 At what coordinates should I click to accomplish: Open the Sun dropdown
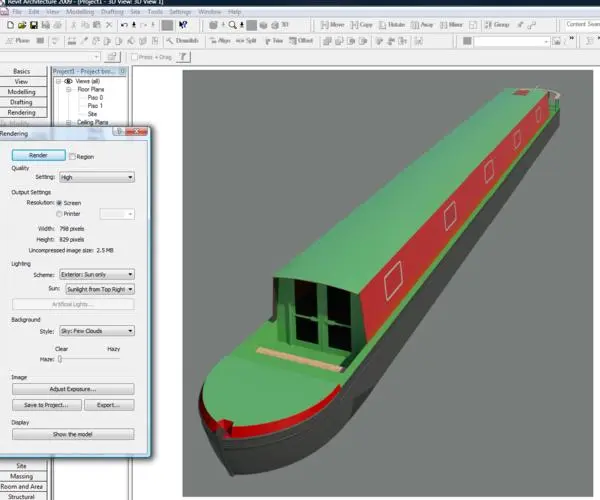point(100,289)
